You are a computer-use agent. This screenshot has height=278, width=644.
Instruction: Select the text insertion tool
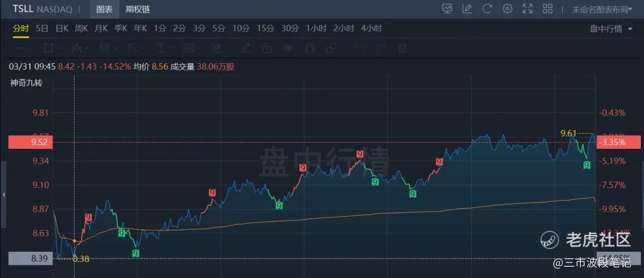coord(161,48)
